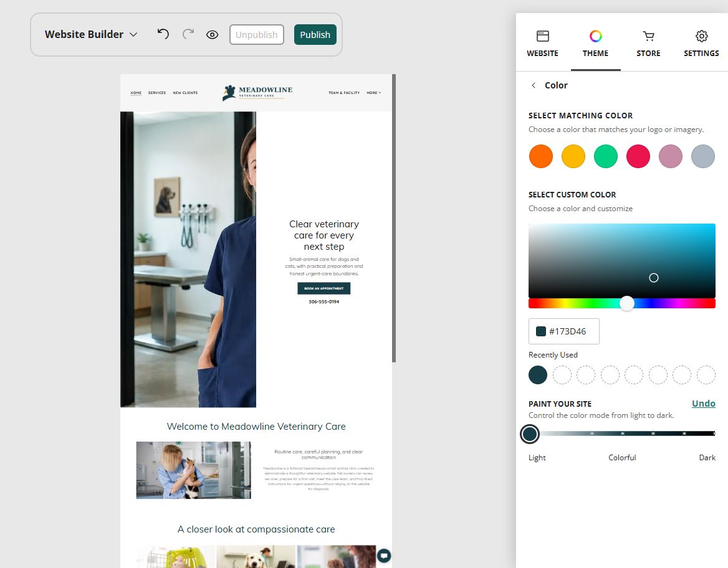Click TEAM & FACILITY in preview nav

[344, 93]
